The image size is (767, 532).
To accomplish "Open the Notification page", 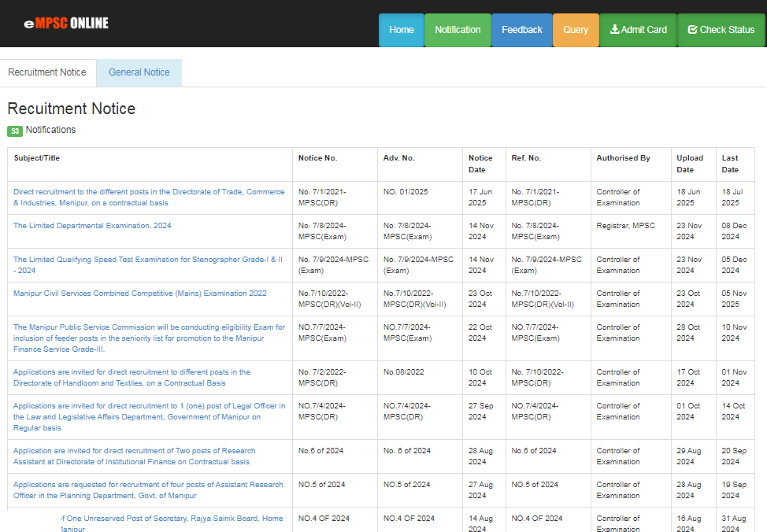I will (x=458, y=30).
